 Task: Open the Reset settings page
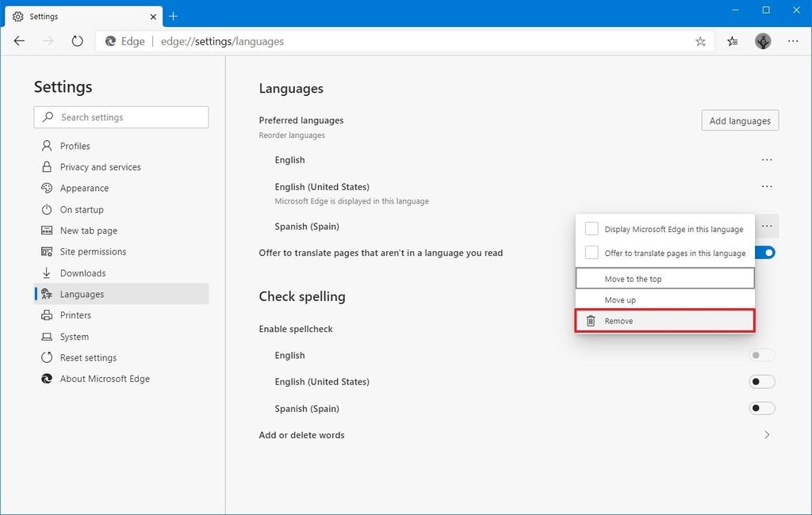[x=86, y=357]
